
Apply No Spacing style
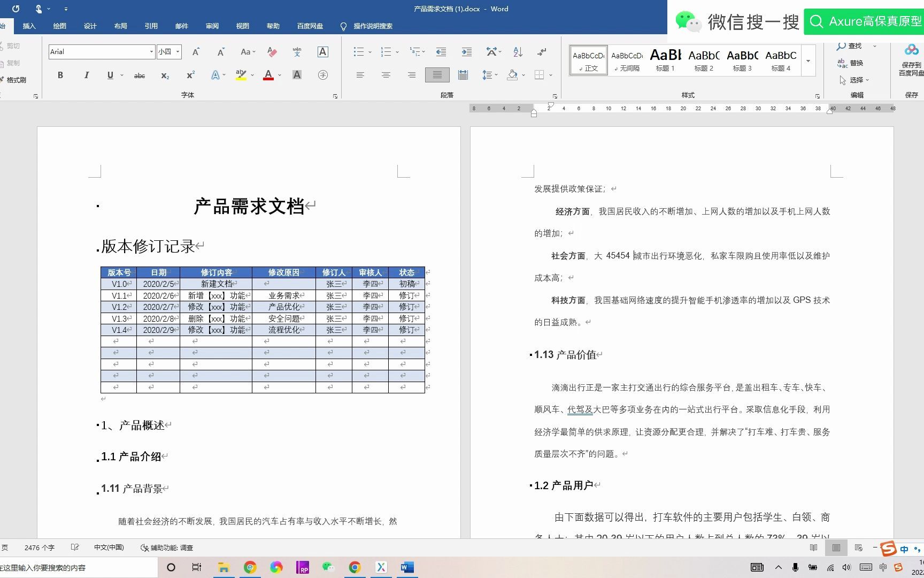pos(627,60)
